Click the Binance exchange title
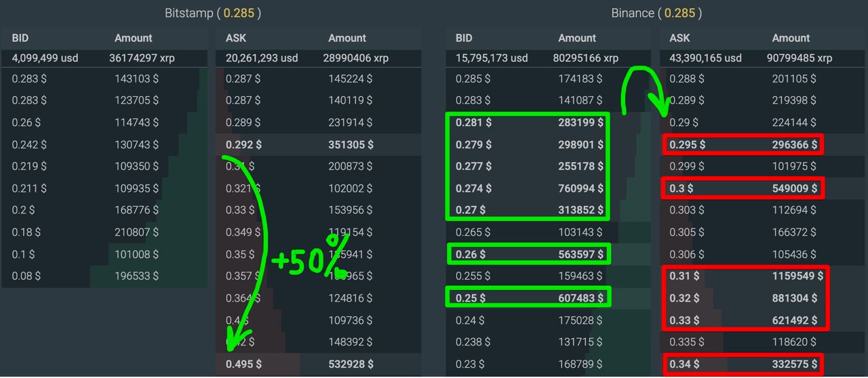Screen dimensions: 868x378 coord(656,13)
